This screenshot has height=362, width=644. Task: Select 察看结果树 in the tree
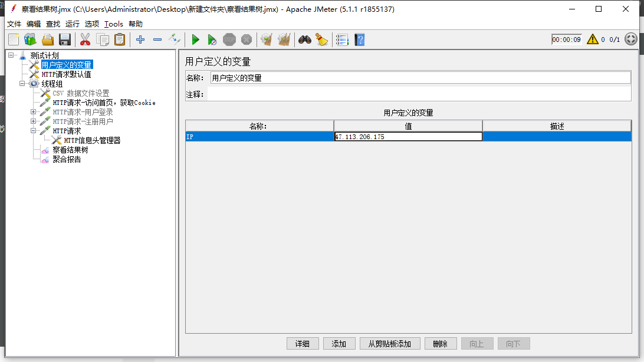click(x=70, y=150)
